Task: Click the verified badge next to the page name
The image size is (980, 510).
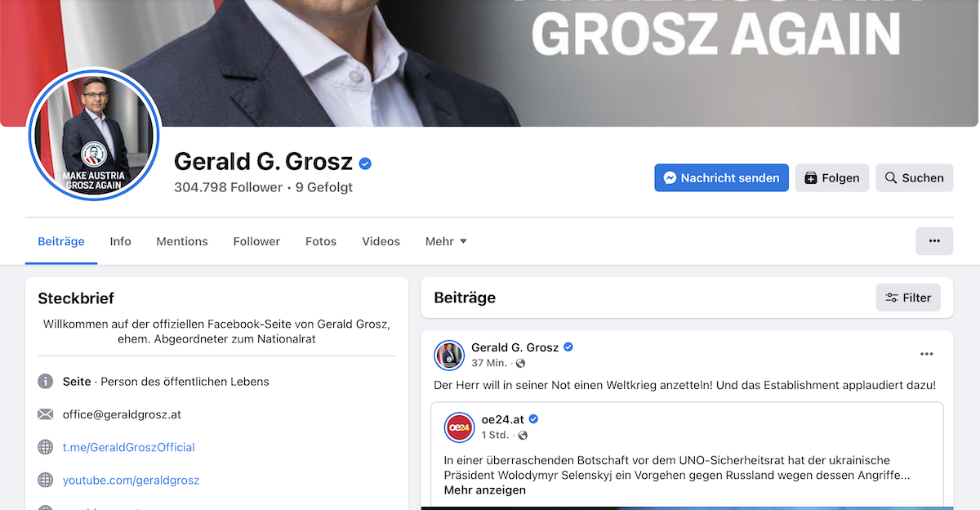Action: pos(366,163)
